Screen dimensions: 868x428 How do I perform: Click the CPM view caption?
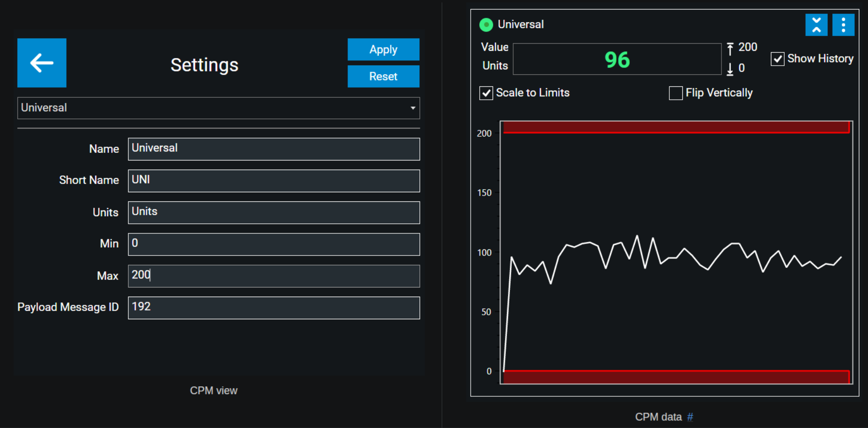point(214,391)
